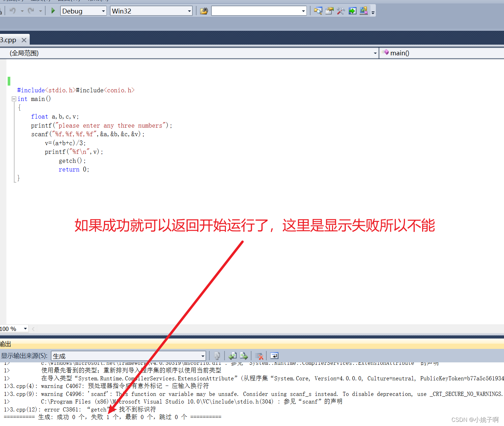
Task: Open Solution Explorer with the folder-magnifier icon
Action: (x=318, y=11)
